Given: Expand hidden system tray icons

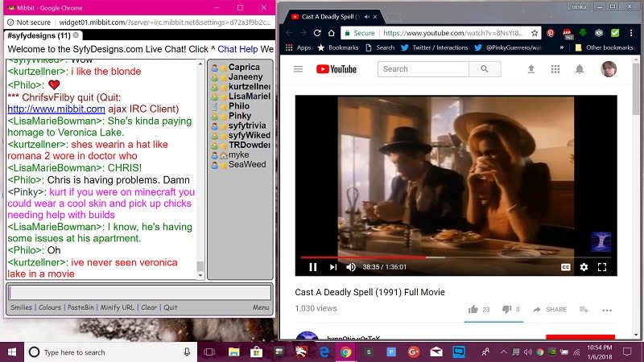Looking at the screenshot, I should click(x=504, y=352).
